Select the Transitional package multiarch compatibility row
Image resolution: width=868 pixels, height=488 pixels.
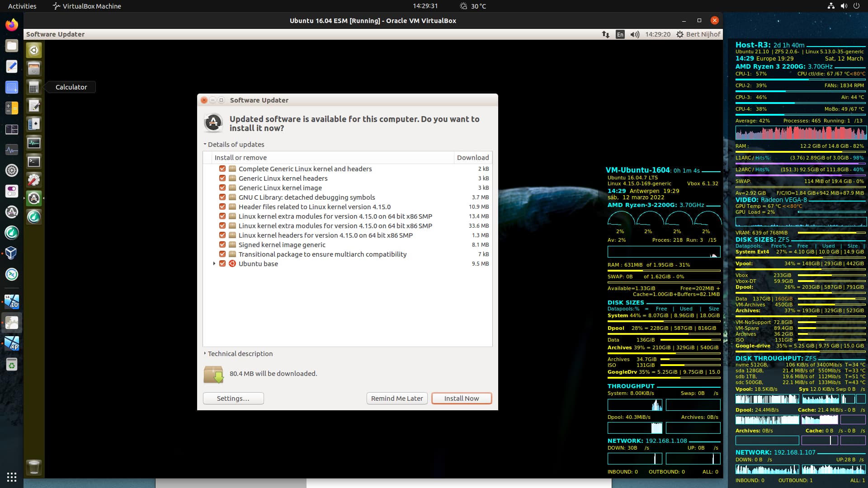tap(347, 254)
